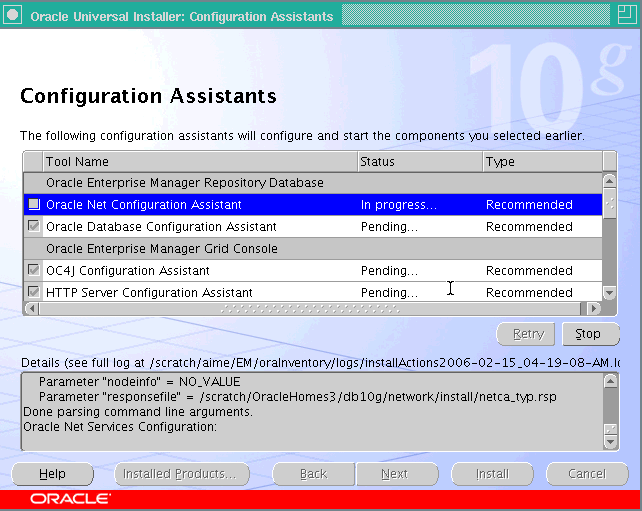
Task: Click the Type column header
Action: coord(540,161)
